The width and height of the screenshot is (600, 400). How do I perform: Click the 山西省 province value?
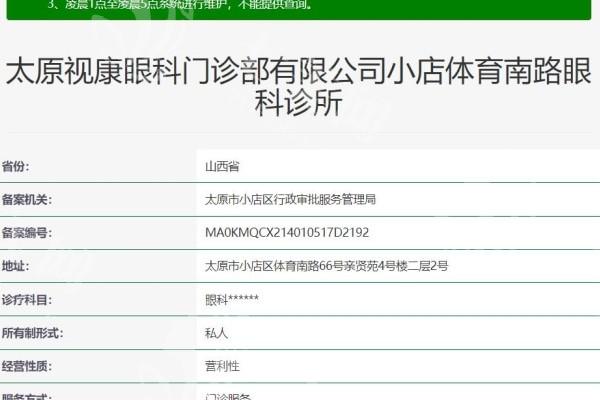coord(221,166)
